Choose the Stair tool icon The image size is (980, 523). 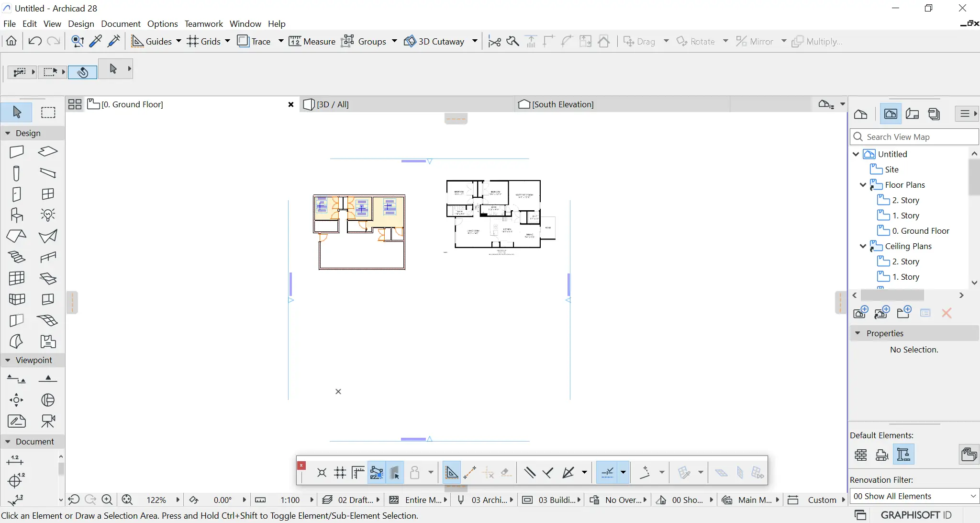[17, 257]
